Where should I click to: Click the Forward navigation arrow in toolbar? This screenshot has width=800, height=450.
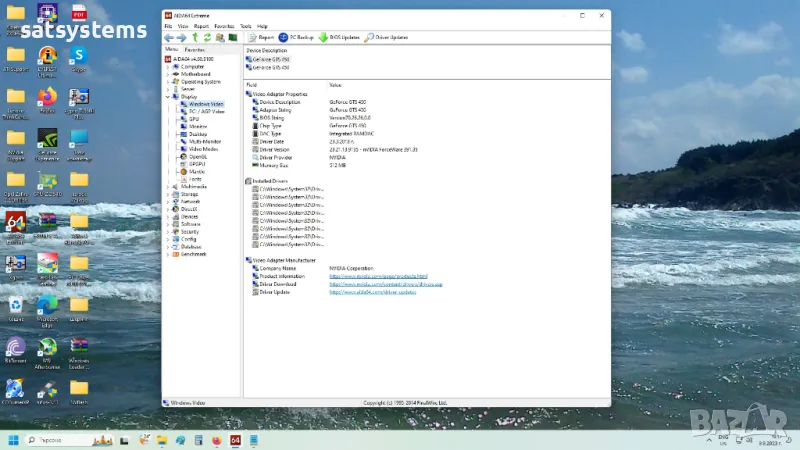coord(181,37)
